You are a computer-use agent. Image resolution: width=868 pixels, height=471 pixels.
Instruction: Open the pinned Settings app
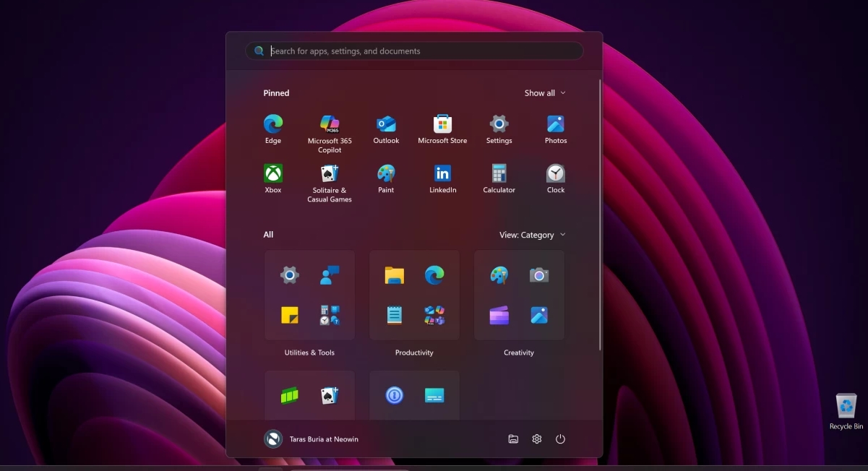pyautogui.click(x=499, y=129)
